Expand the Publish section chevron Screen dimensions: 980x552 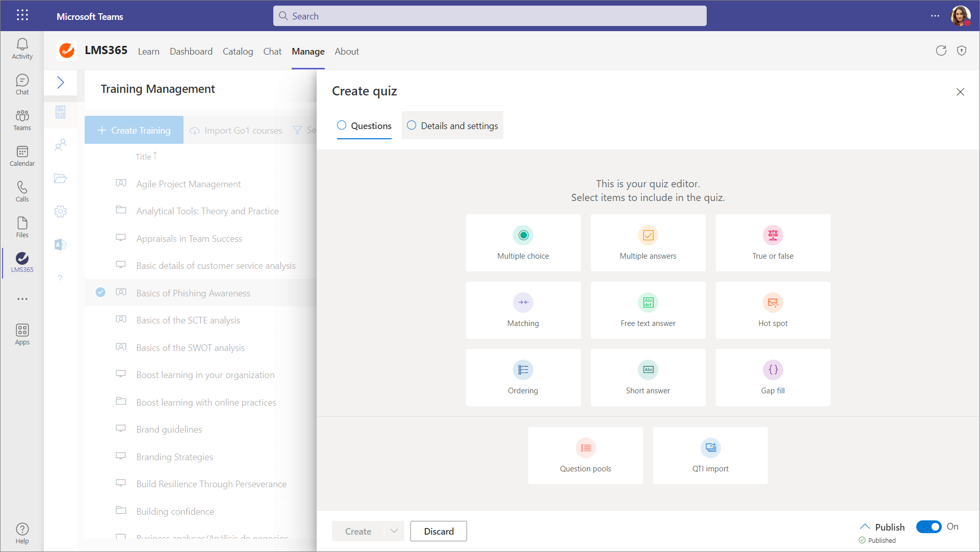[865, 526]
